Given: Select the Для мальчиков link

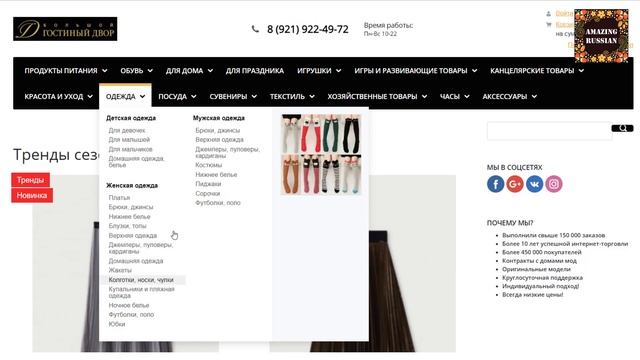Looking at the screenshot, I should 130,149.
